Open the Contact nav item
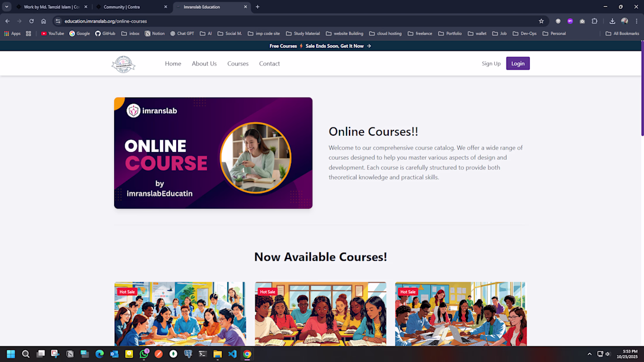The height and width of the screenshot is (362, 644). (x=269, y=64)
